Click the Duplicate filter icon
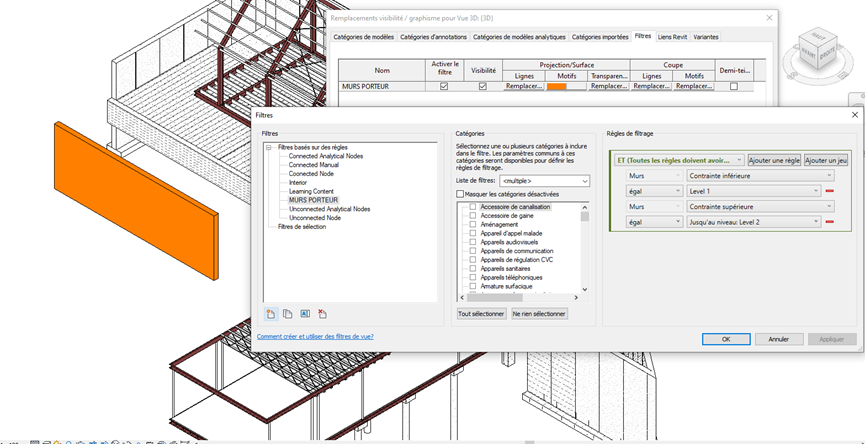This screenshot has width=865, height=444. click(x=288, y=314)
